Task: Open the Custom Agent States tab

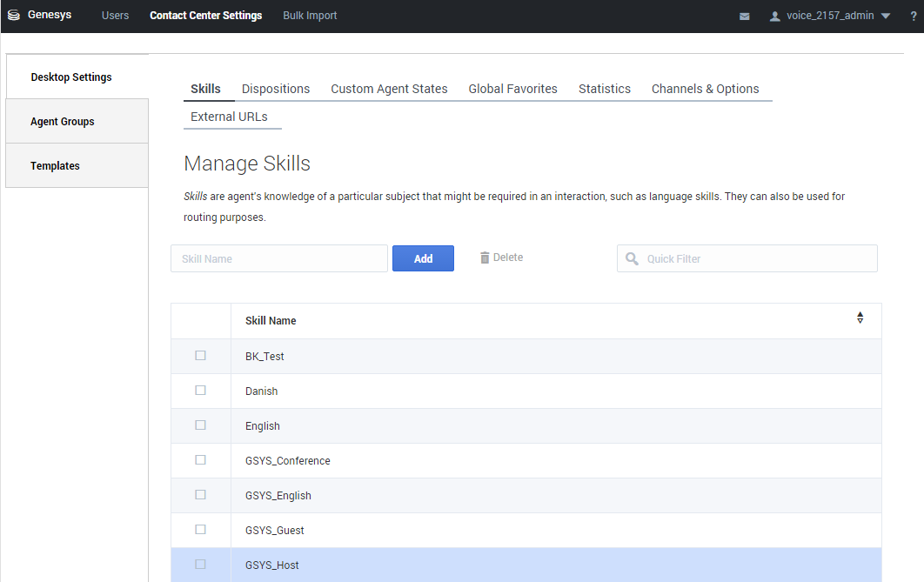Action: click(389, 89)
